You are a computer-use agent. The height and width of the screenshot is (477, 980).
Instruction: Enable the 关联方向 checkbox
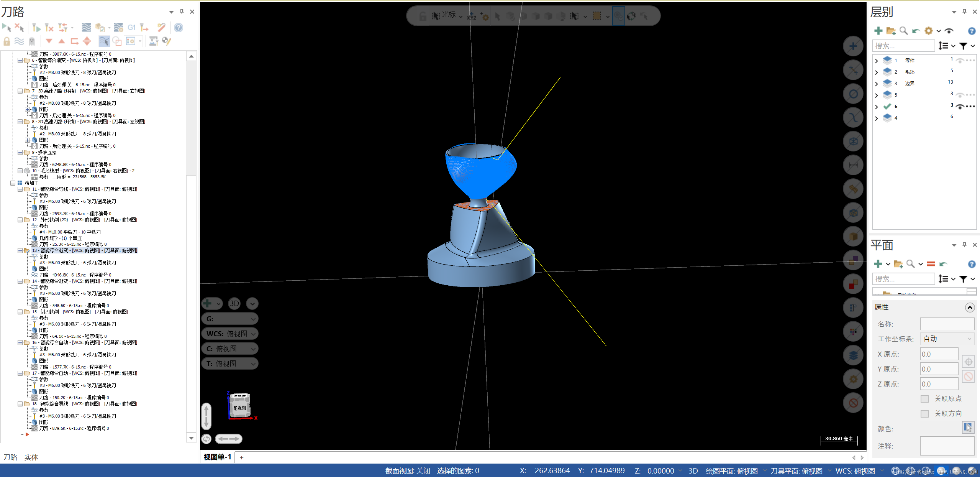click(x=925, y=414)
